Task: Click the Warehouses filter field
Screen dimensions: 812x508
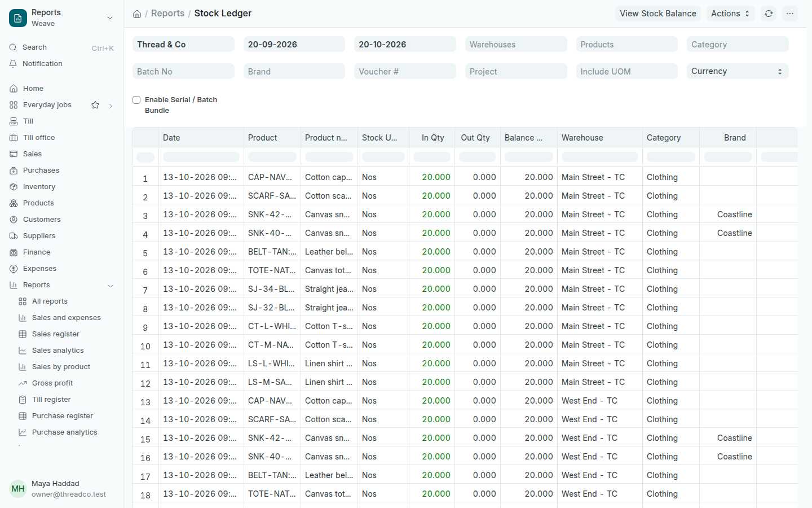Action: pyautogui.click(x=516, y=44)
